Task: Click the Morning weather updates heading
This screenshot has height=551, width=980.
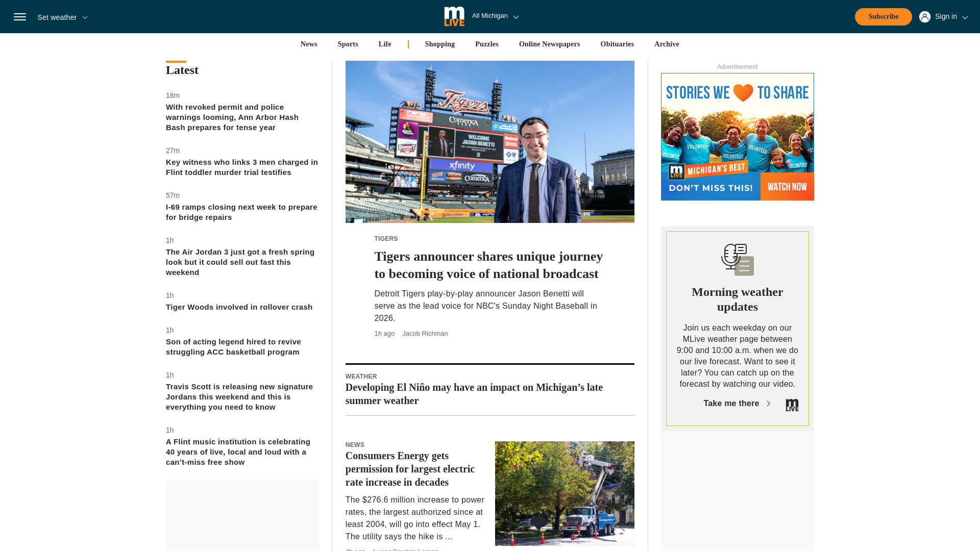Action: (x=737, y=299)
